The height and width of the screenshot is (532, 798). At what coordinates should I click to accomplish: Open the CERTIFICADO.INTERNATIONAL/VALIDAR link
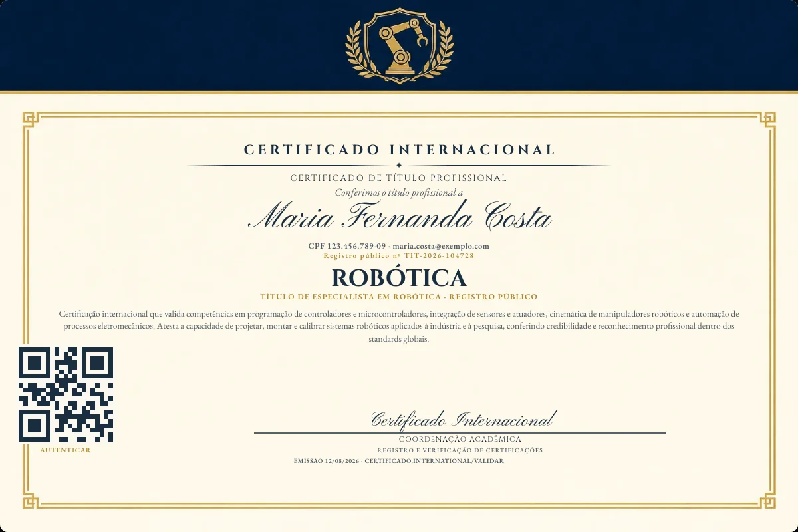(x=435, y=461)
